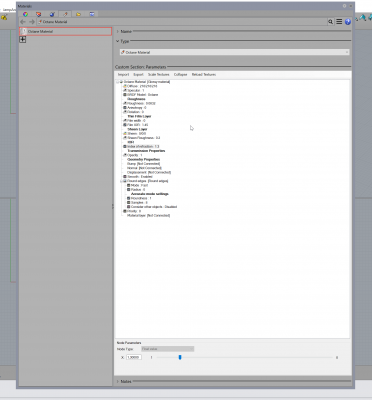Open the folder tab icon

pos(78,14)
